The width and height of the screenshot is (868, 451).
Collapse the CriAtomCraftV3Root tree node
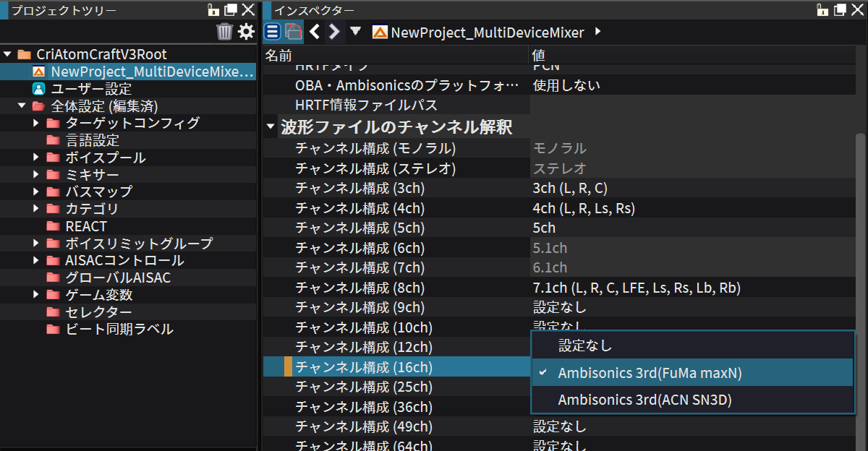click(x=8, y=55)
